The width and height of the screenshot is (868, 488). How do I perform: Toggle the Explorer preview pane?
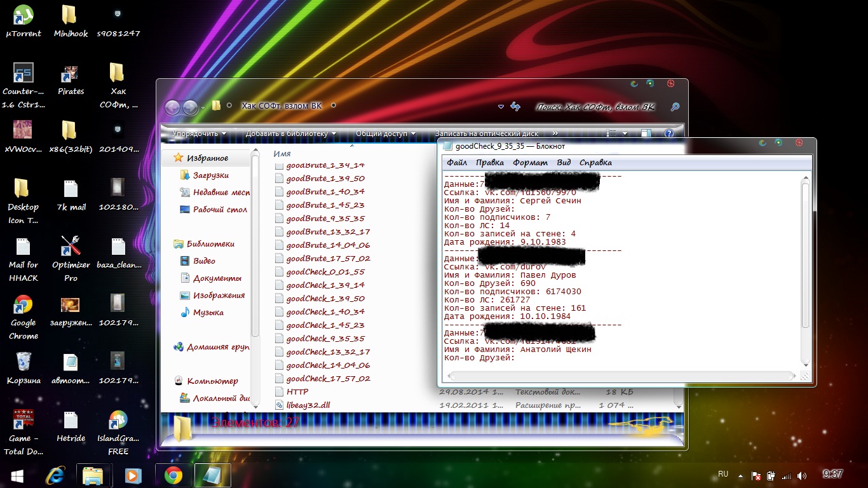[646, 133]
